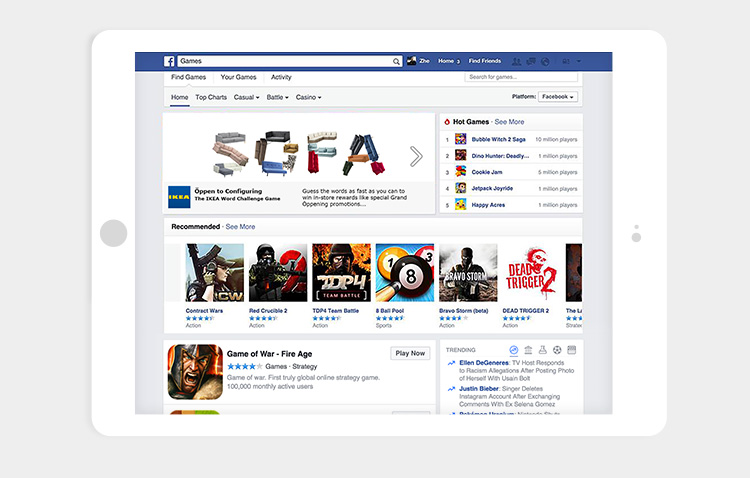750x478 pixels.
Task: Open the Red Crucible 2 game thumbnail
Action: (x=278, y=273)
